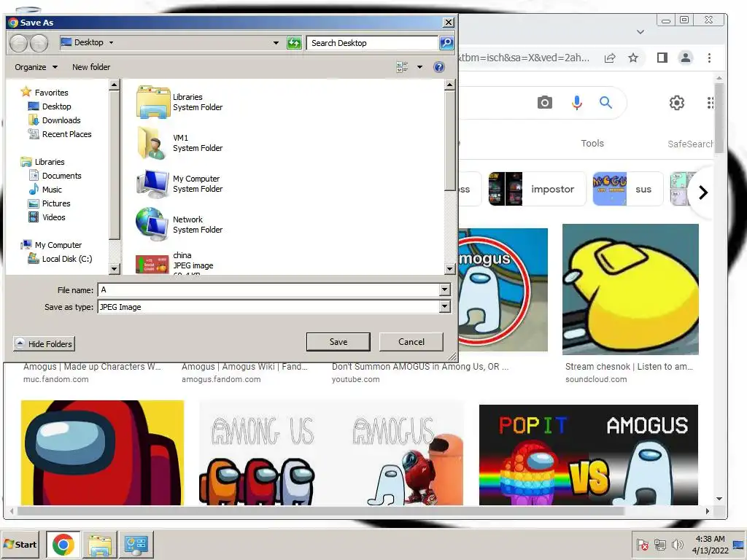Screen dimensions: 747x560
Task: Select Pictures library in navigation pane
Action: [x=50, y=203]
